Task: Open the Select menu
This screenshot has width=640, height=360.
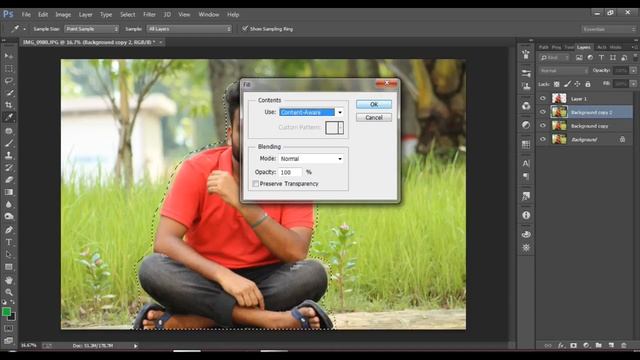Action: click(x=127, y=14)
